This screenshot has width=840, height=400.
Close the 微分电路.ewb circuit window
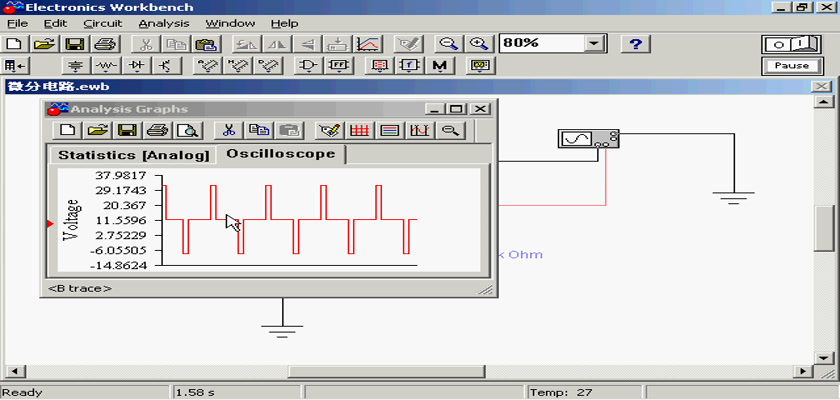[x=822, y=87]
